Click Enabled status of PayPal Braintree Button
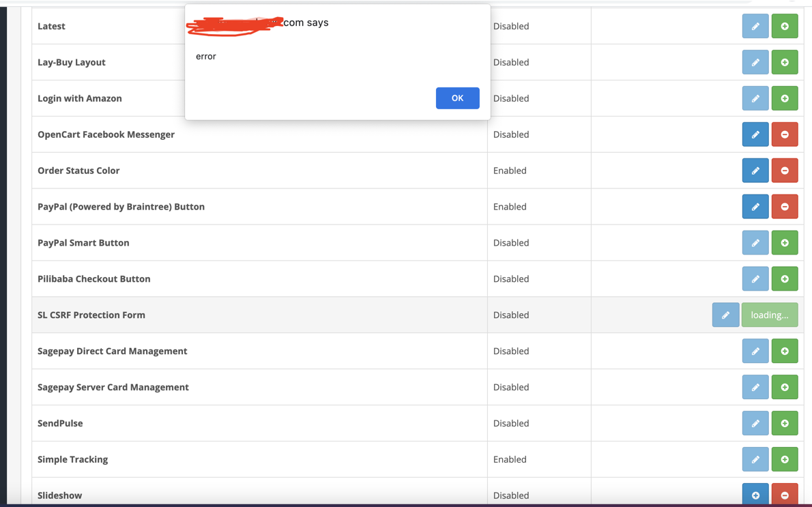 point(510,207)
